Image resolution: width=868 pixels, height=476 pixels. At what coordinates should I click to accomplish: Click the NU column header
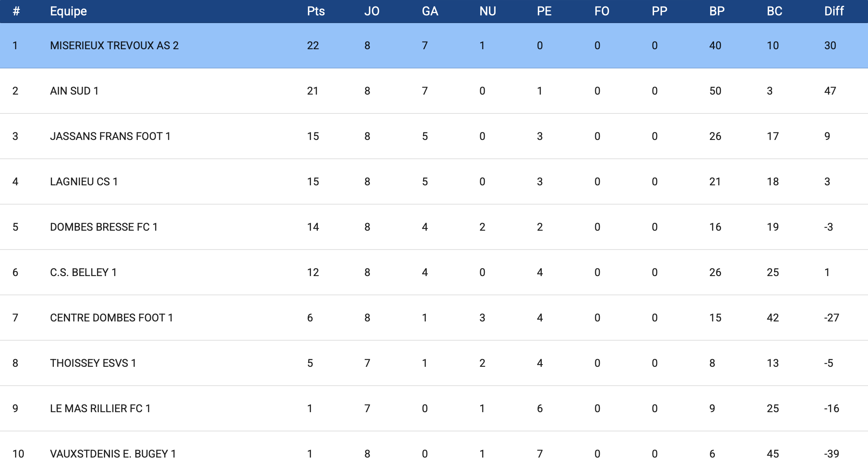(487, 11)
